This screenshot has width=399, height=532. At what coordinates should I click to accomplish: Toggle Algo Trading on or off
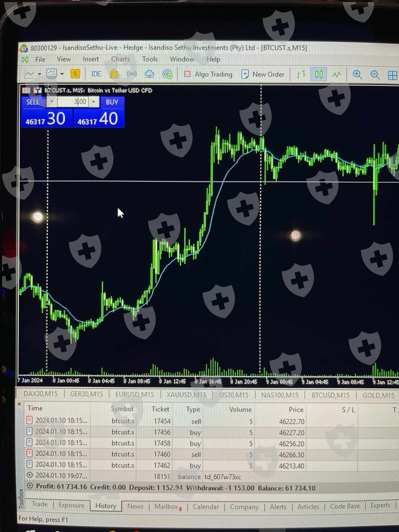(x=208, y=74)
